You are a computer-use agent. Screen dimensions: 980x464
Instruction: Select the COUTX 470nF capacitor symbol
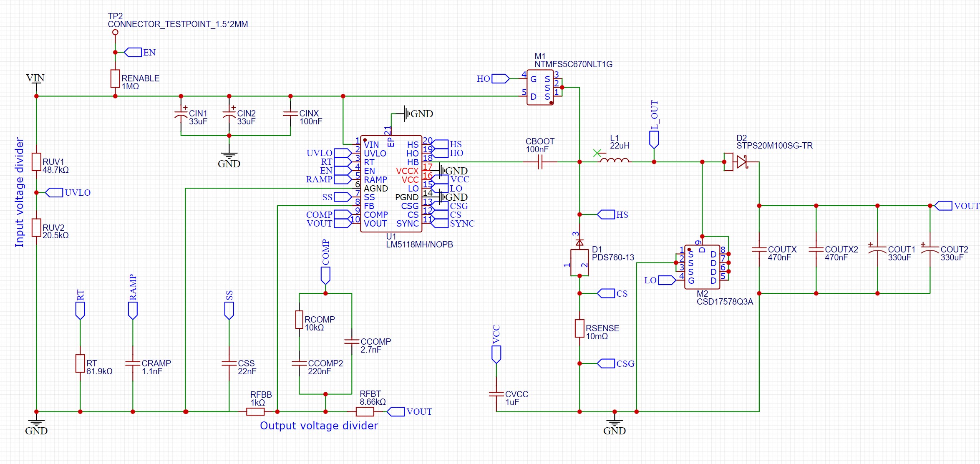click(759, 250)
